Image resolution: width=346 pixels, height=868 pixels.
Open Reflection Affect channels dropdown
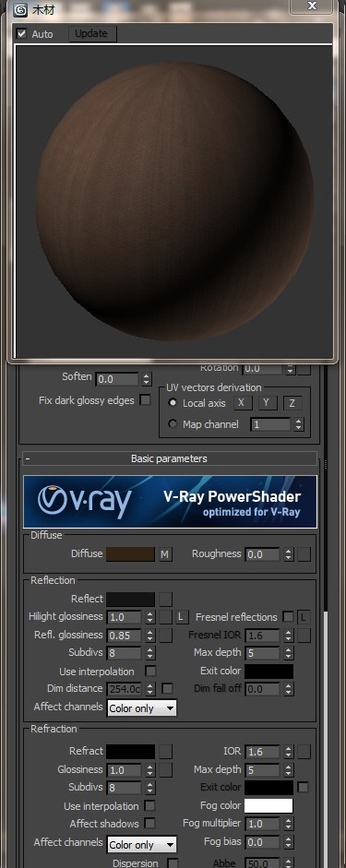point(142,708)
